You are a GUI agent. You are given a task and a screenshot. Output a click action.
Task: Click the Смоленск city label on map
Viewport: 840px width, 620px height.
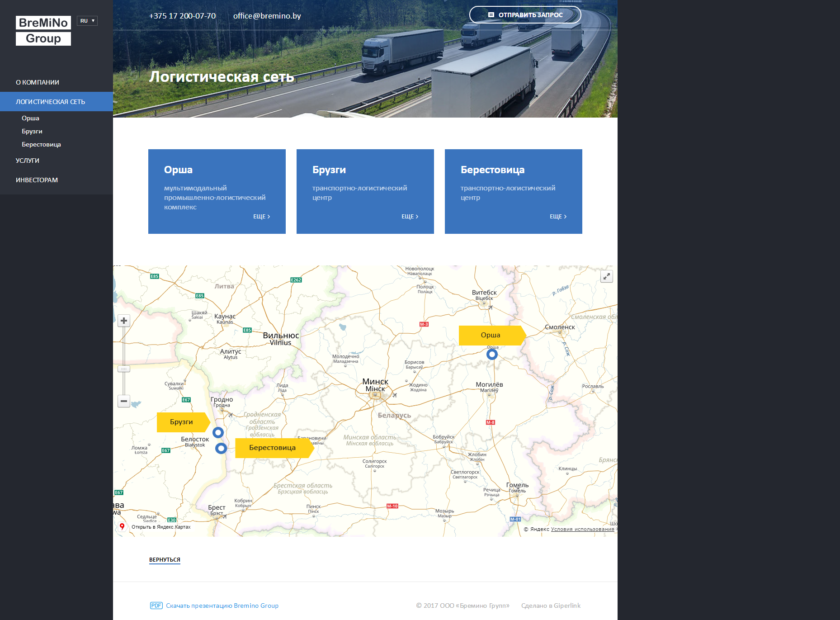point(560,327)
